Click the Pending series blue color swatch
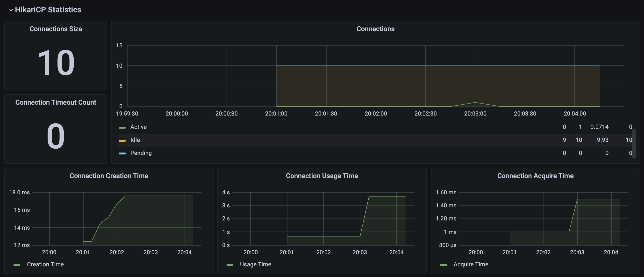 [x=122, y=153]
